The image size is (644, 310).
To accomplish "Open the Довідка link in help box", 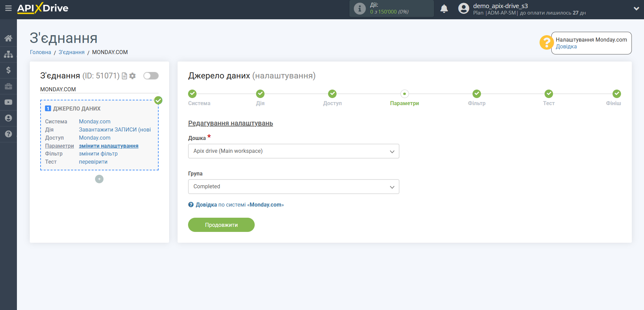I will (x=566, y=47).
